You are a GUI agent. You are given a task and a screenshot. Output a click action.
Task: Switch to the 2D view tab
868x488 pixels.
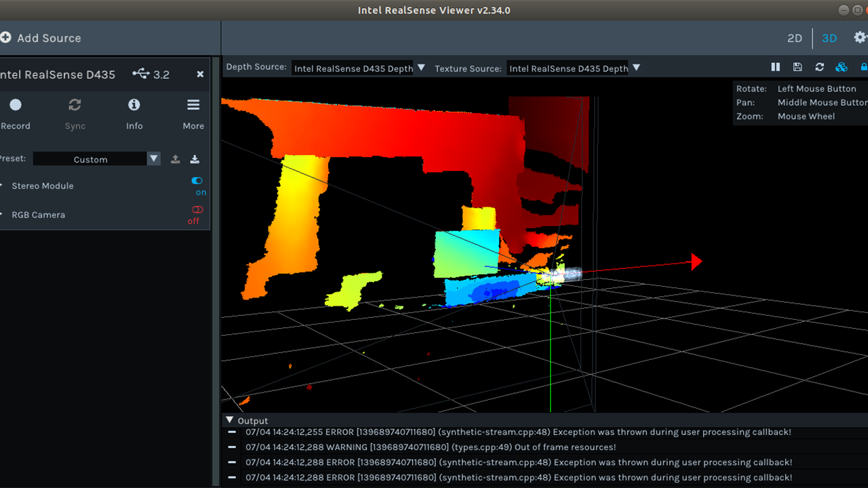(x=795, y=39)
